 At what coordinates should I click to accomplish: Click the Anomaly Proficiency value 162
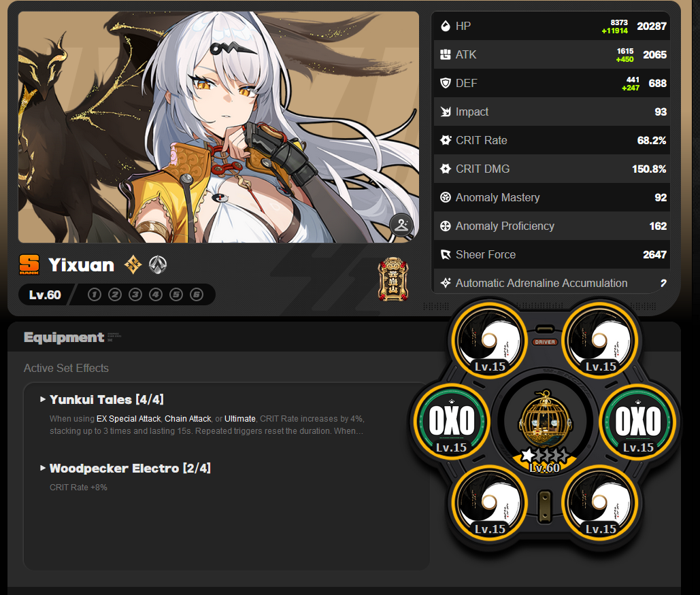click(x=658, y=226)
